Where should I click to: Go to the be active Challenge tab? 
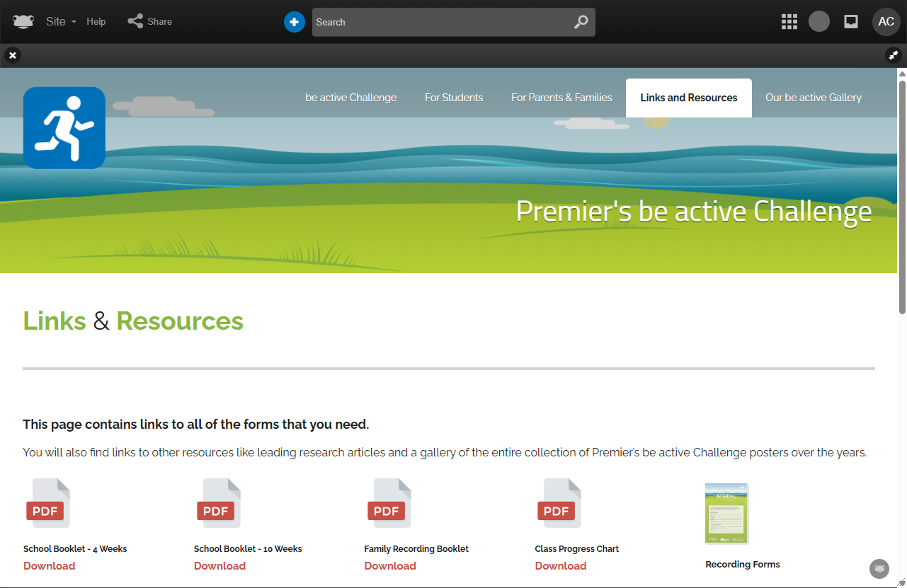tap(350, 98)
